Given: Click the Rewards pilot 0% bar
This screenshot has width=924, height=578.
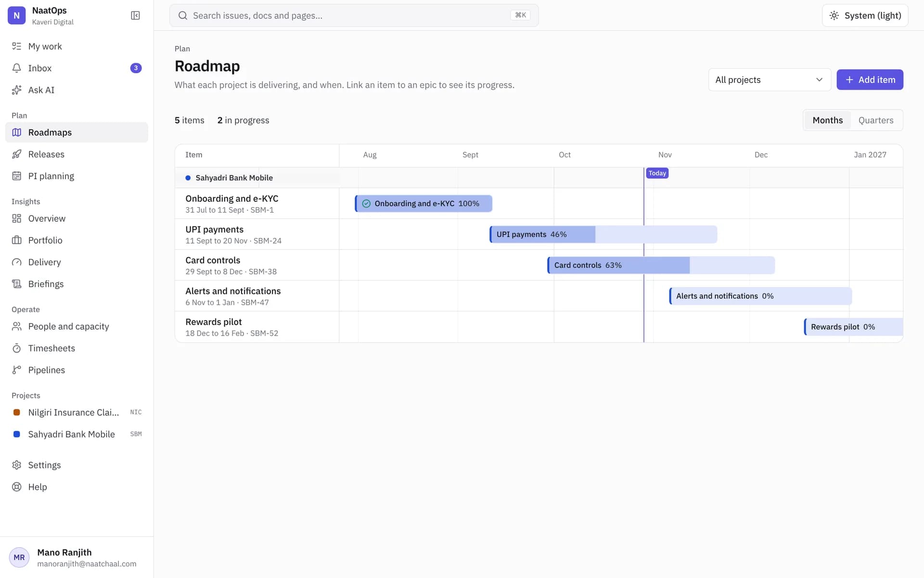Looking at the screenshot, I should pos(853,327).
